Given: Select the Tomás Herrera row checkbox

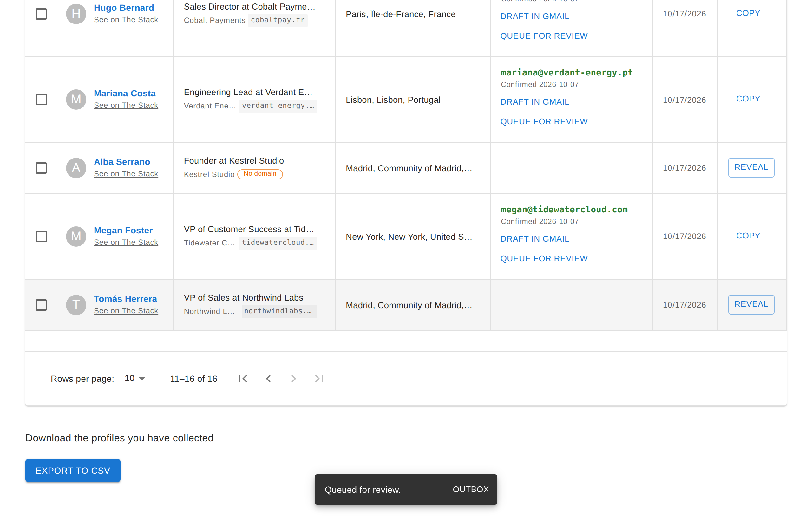Looking at the screenshot, I should pyautogui.click(x=41, y=305).
